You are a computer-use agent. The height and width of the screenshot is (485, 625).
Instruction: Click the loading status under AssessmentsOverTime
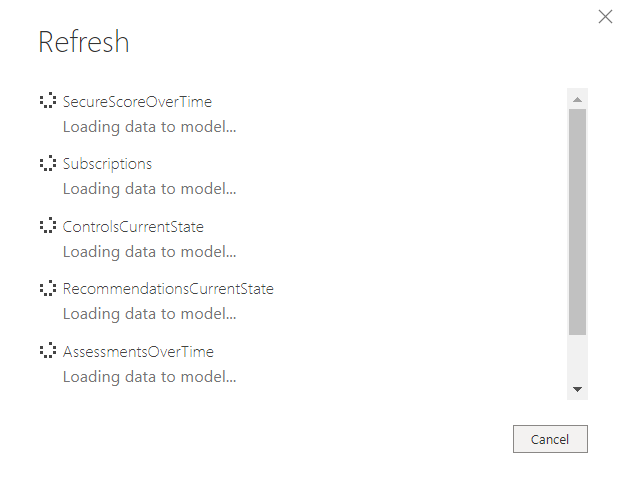(149, 377)
